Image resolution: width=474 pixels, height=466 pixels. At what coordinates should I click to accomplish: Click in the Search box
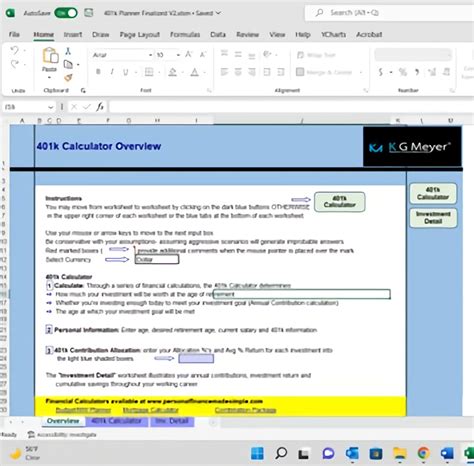click(389, 13)
